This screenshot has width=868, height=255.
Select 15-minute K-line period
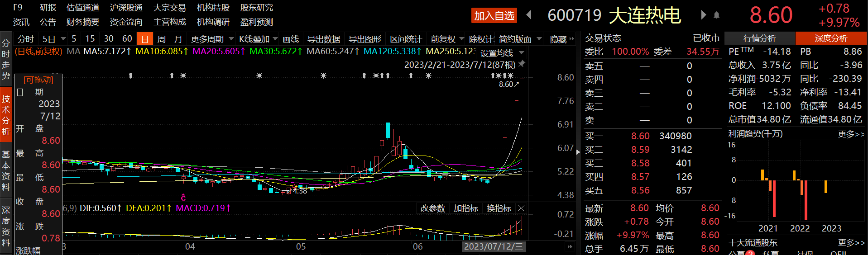[x=90, y=39]
